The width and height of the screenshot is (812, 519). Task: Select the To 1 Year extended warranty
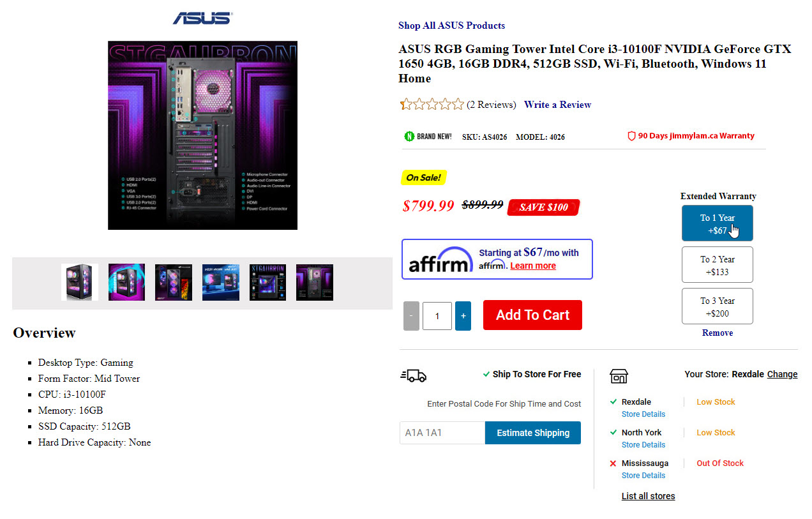pyautogui.click(x=718, y=223)
